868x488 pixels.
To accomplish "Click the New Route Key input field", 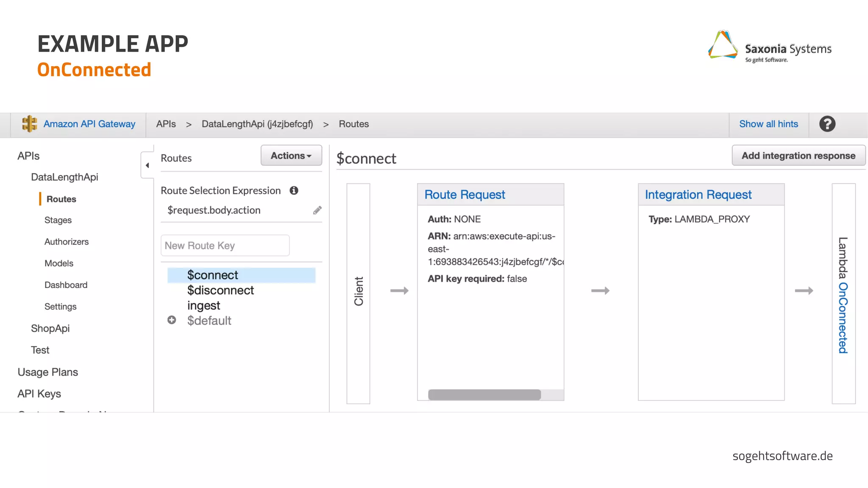I will (225, 245).
